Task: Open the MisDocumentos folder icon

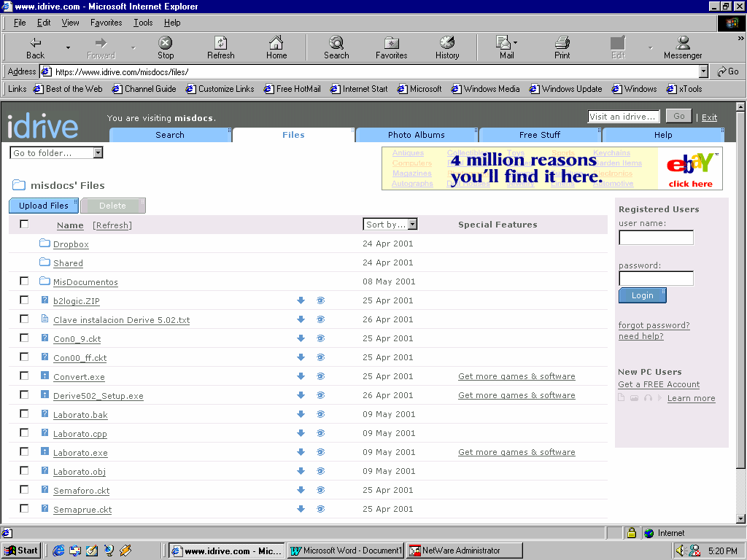Action: 44,281
